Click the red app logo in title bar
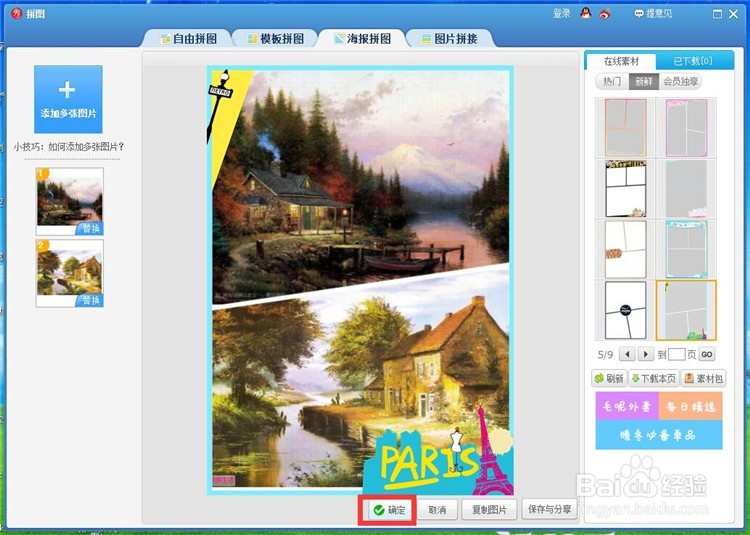This screenshot has height=535, width=750. click(x=17, y=13)
